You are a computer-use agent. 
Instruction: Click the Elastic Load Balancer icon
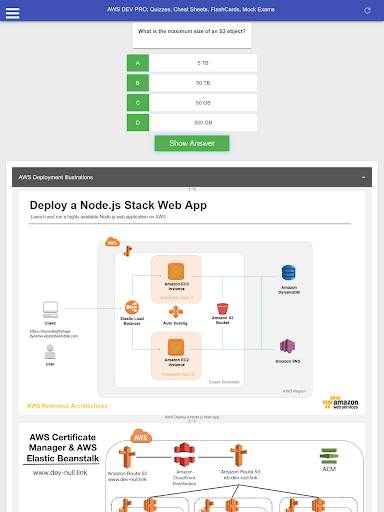[x=132, y=307]
